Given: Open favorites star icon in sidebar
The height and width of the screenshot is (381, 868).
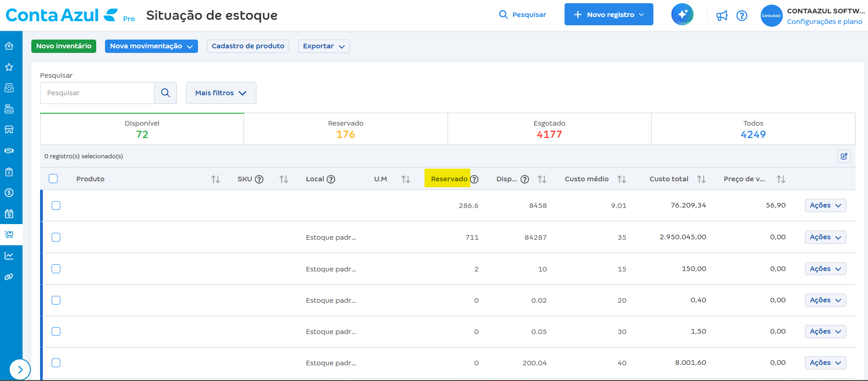Looking at the screenshot, I should 9,67.
